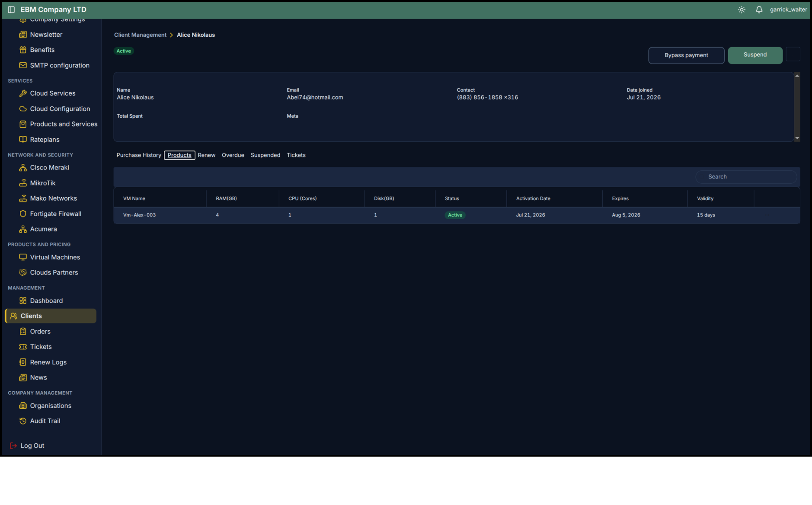Click the Tickets ticket icon

[x=23, y=347]
